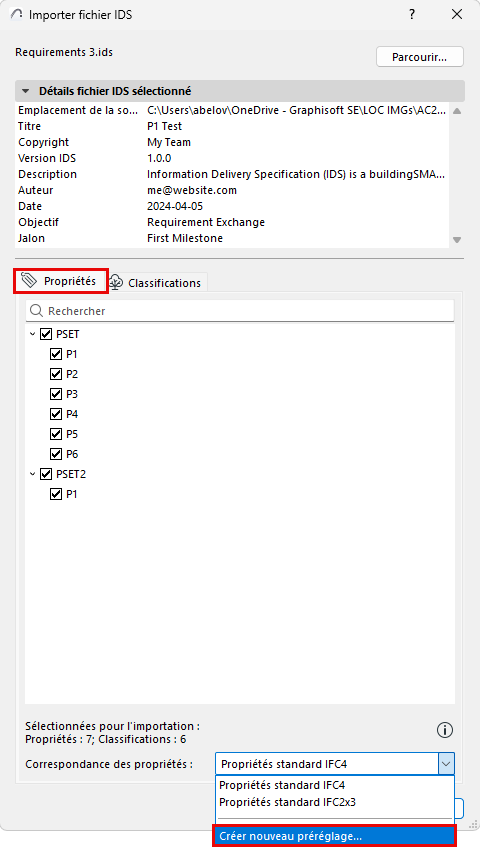
Task: Choose Créer nouveau préréglage option
Action: click(335, 837)
